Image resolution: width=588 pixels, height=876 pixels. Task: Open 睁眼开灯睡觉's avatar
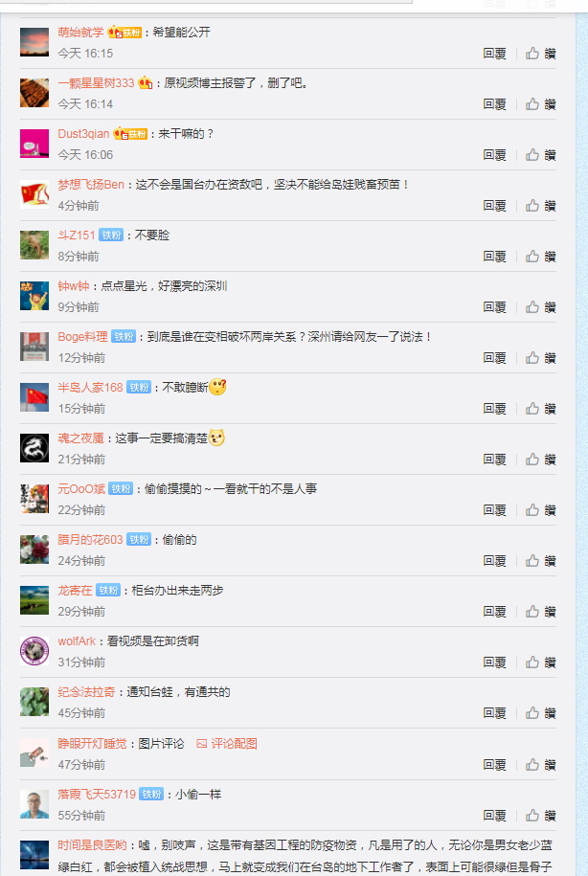tap(34, 753)
